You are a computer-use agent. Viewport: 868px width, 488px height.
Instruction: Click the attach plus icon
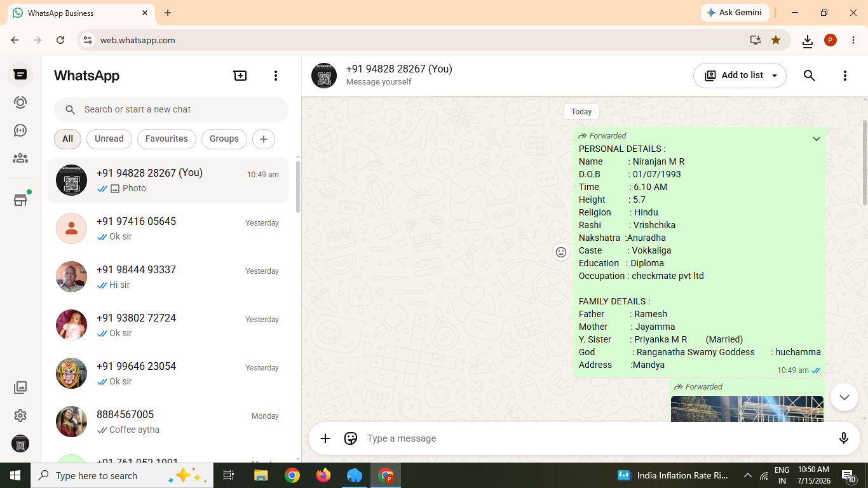tap(325, 438)
